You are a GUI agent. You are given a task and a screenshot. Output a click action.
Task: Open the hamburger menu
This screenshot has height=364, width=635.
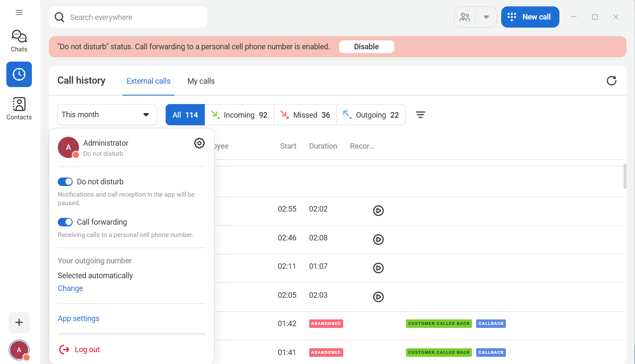click(x=19, y=13)
